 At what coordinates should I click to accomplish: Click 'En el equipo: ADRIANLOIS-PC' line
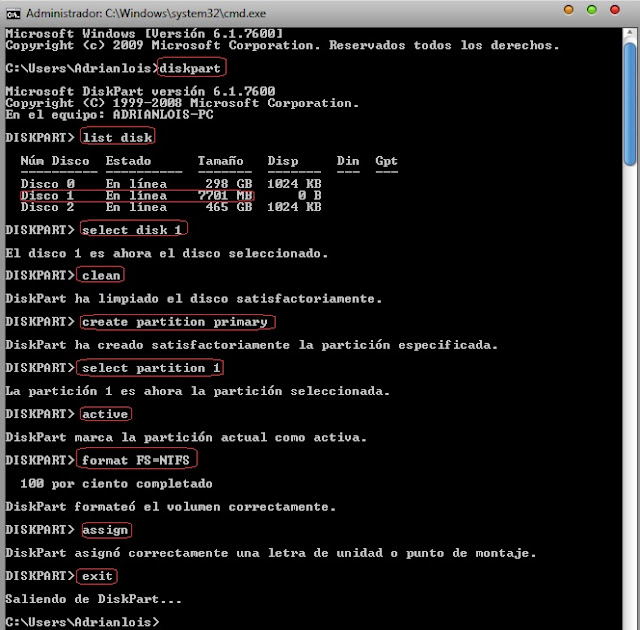(x=109, y=115)
